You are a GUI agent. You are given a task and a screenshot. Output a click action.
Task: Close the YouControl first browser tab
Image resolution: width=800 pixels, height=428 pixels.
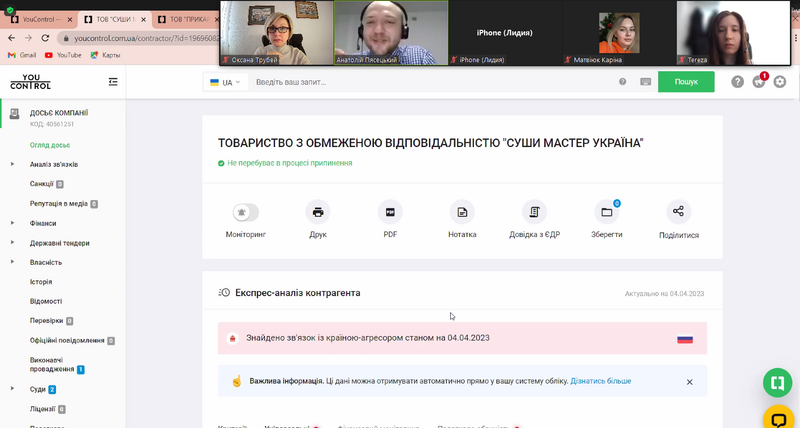(70, 19)
